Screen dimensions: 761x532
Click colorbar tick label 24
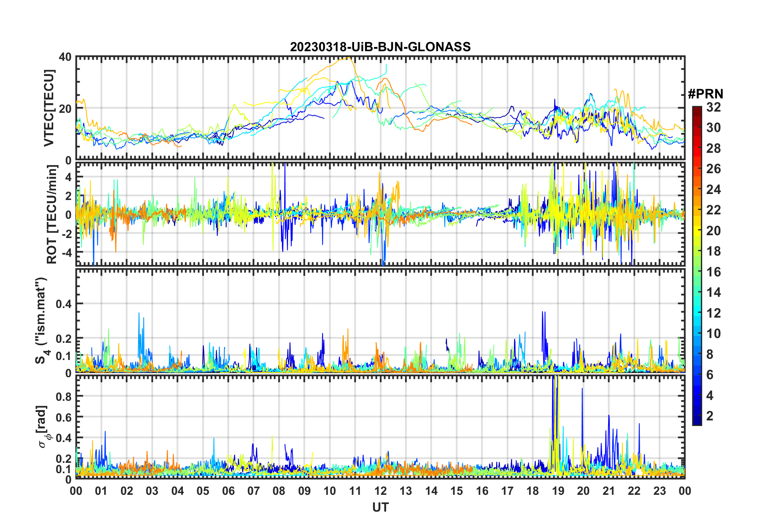[x=713, y=190]
